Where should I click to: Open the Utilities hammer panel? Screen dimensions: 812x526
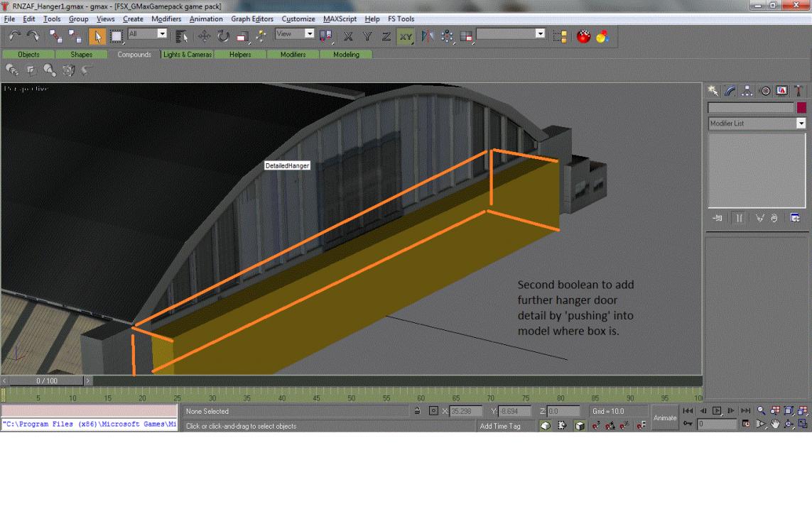tap(799, 90)
